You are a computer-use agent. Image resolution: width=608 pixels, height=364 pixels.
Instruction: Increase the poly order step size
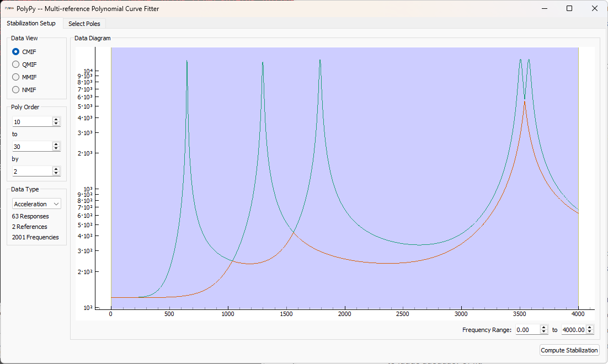(56, 169)
